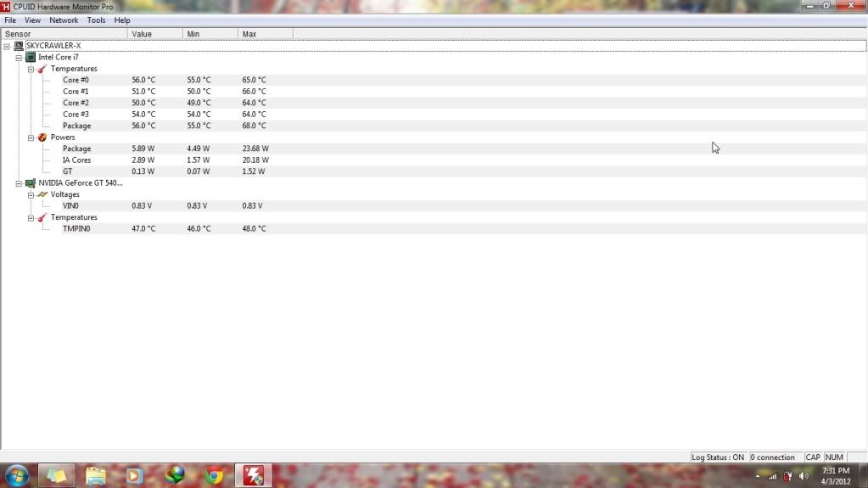Open Google Chrome from the taskbar
The height and width of the screenshot is (488, 868).
pos(215,475)
